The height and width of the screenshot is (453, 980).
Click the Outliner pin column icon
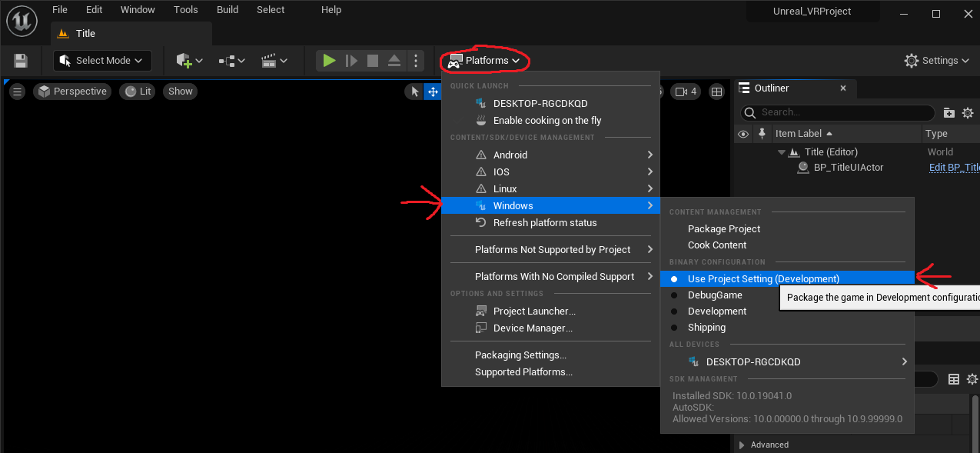pos(762,133)
